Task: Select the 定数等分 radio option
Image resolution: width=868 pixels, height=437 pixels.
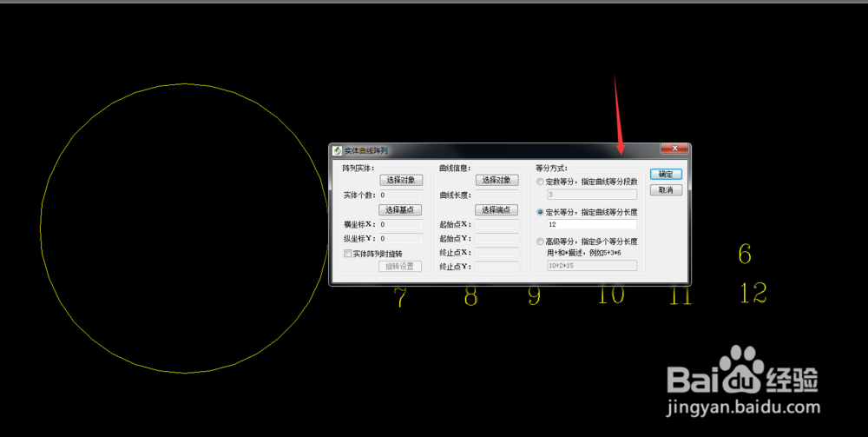Action: [540, 182]
